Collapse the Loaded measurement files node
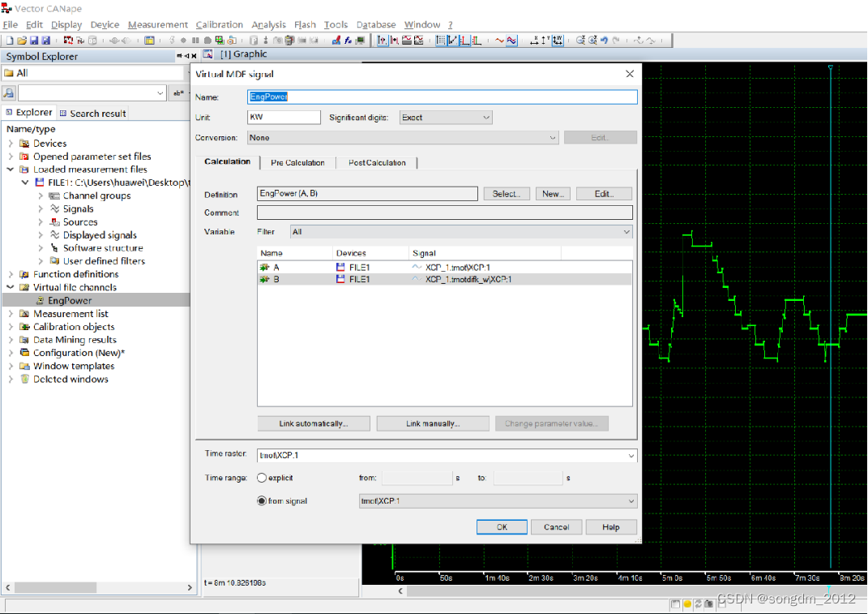The width and height of the screenshot is (868, 614). pos(11,170)
